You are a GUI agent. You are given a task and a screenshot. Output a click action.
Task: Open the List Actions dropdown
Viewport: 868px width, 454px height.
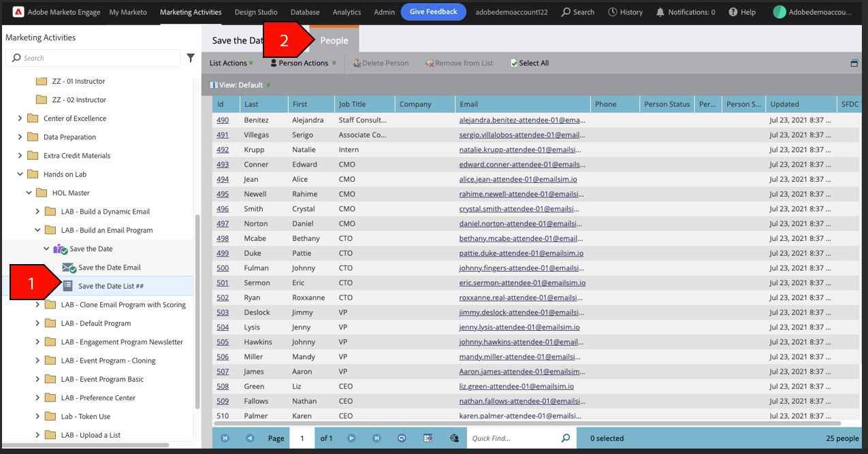point(231,63)
